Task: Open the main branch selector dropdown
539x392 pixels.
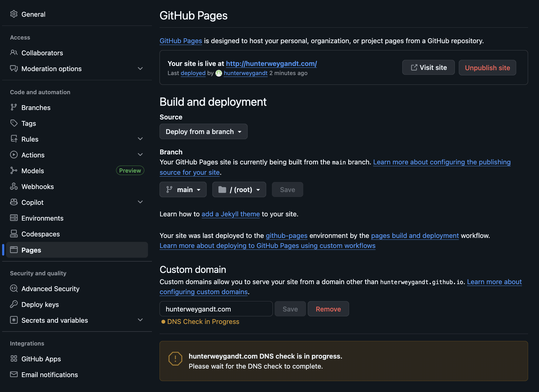Action: pos(183,190)
